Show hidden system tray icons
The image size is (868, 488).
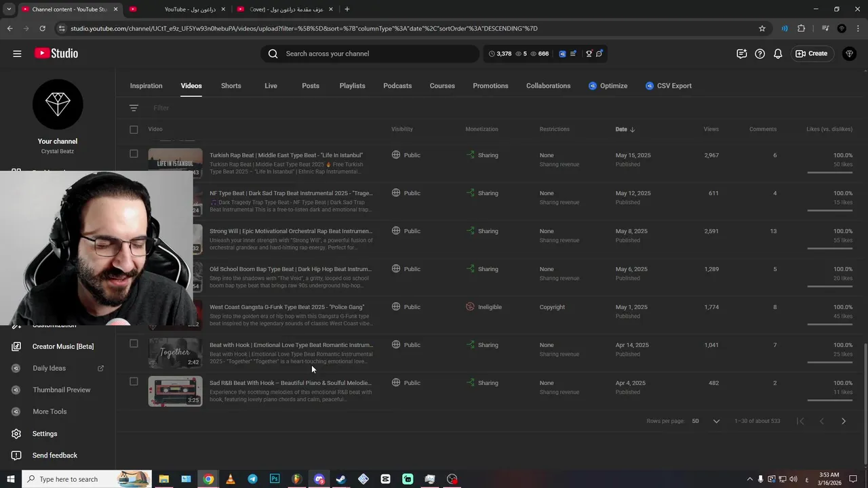tap(749, 479)
